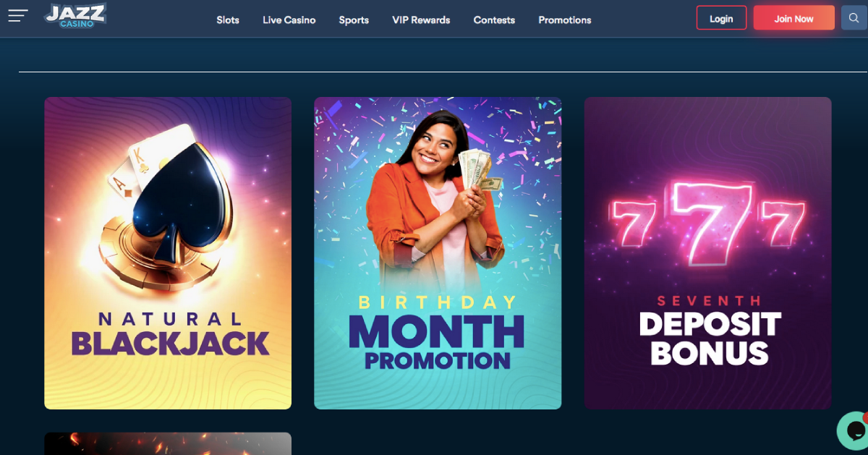Open the Birthday Month Promotion card
The width and height of the screenshot is (868, 455).
(x=438, y=253)
